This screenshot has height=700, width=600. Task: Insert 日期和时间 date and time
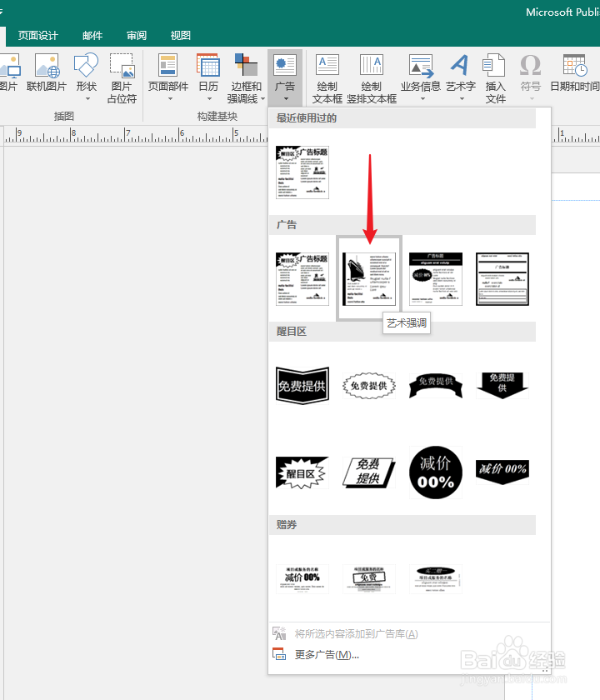(575, 72)
